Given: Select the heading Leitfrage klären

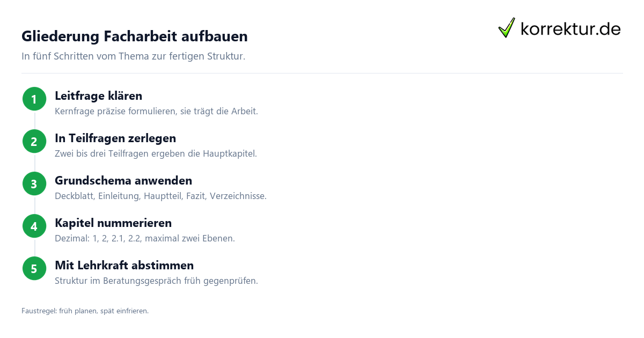Looking at the screenshot, I should [x=98, y=96].
